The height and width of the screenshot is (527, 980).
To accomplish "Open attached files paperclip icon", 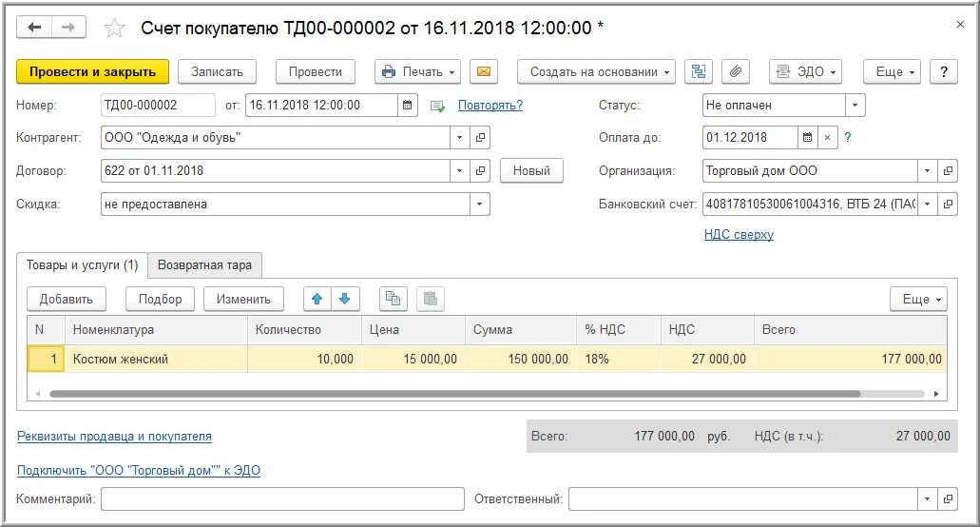I will point(736,72).
